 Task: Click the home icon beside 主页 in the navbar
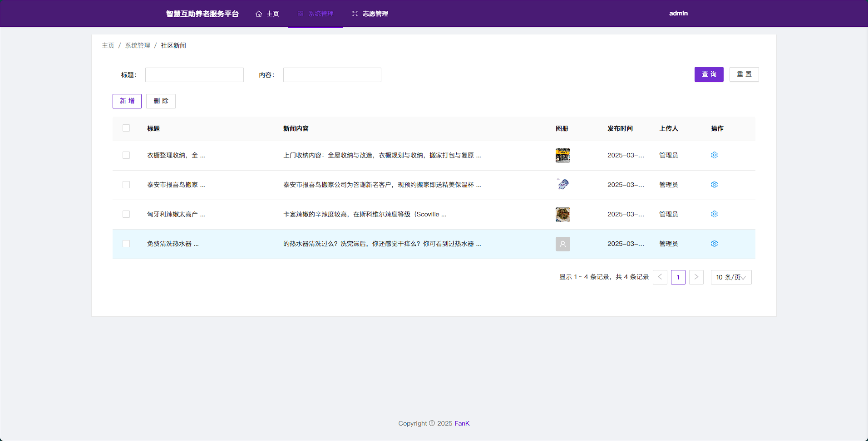(259, 14)
